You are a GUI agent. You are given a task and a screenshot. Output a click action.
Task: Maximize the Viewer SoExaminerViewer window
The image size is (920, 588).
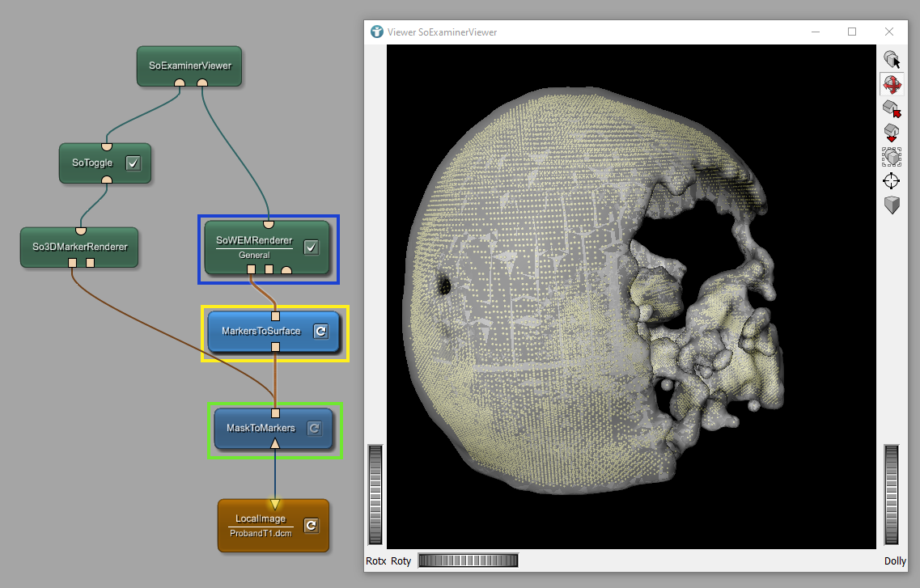click(852, 32)
